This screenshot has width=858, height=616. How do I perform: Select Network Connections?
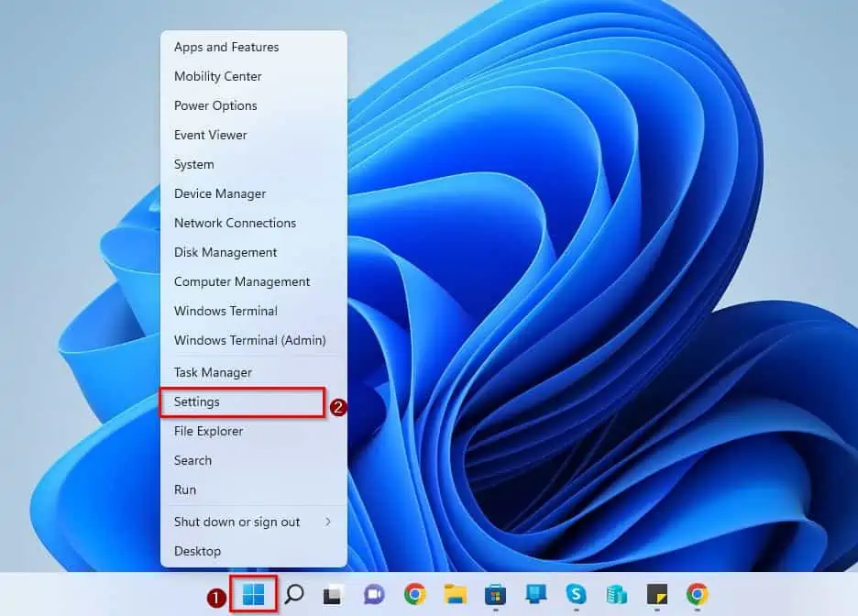click(x=236, y=223)
